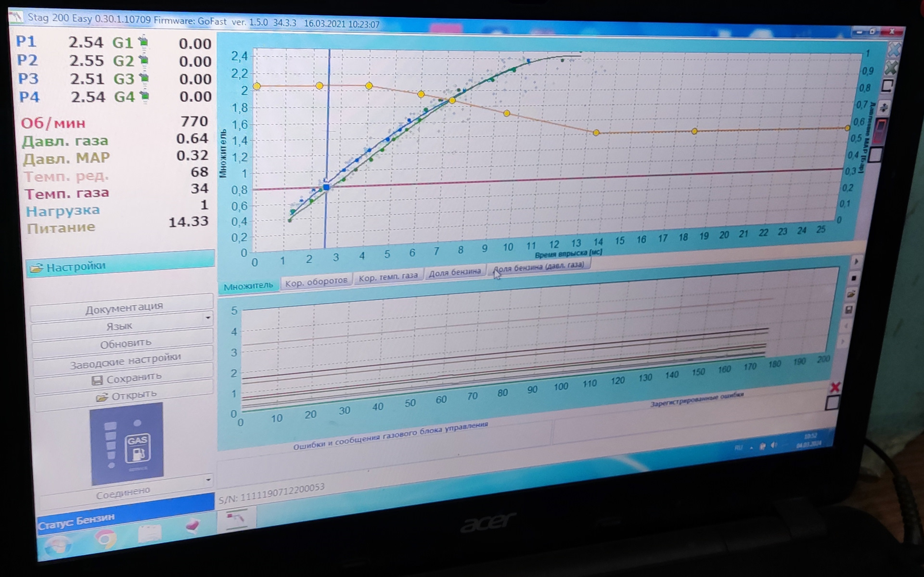Toggle the checkbox below the red slider
924x577 pixels.
click(876, 155)
